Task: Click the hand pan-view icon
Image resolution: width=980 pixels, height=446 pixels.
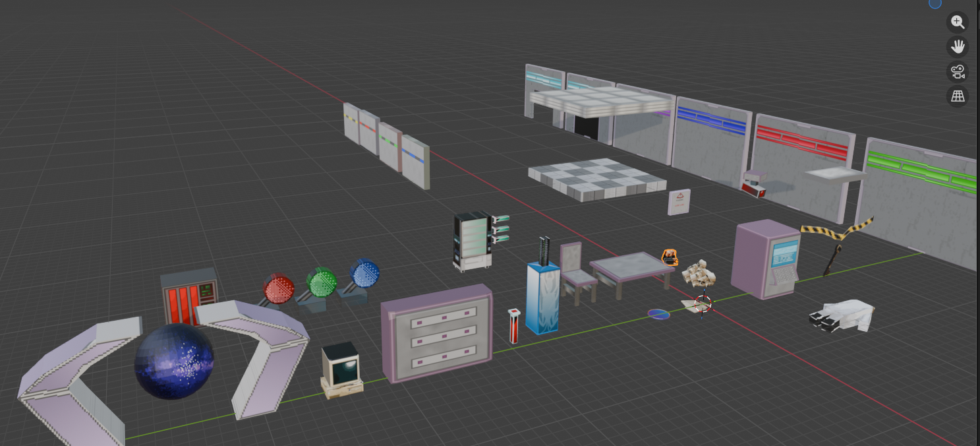Action: tap(958, 47)
